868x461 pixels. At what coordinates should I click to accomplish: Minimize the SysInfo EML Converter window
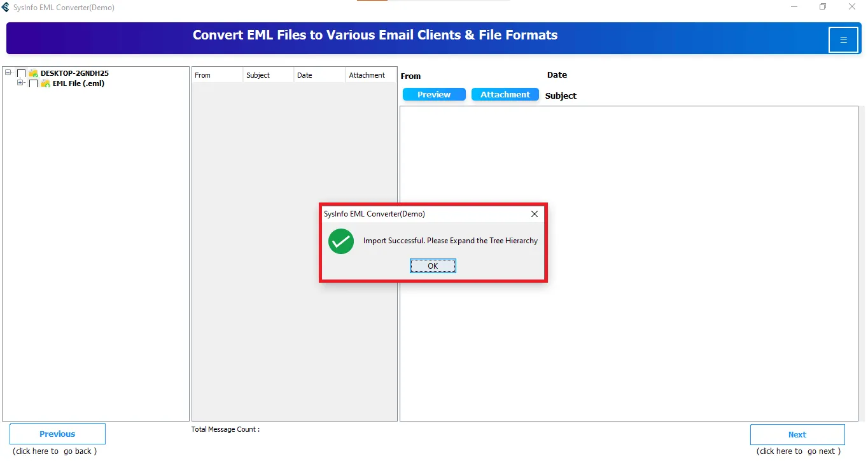click(794, 7)
